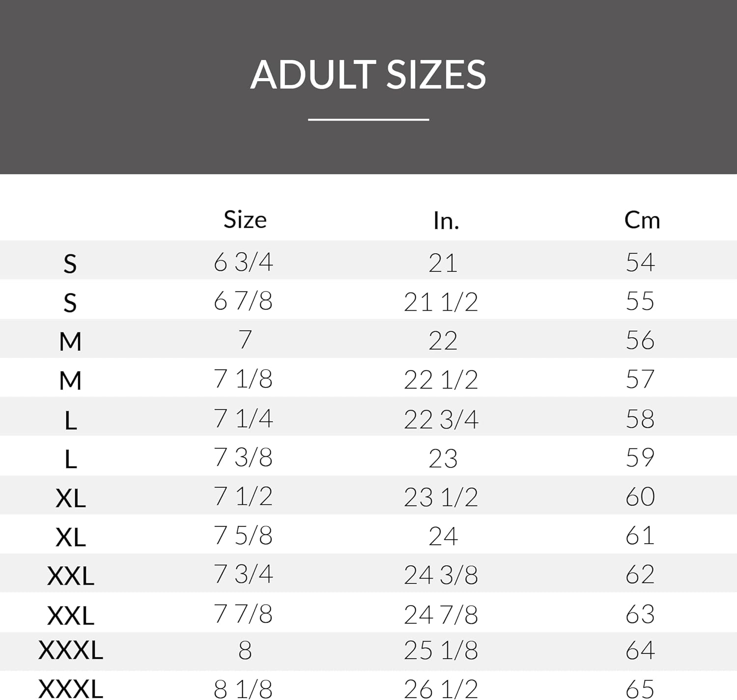This screenshot has width=737, height=700.
Task: Click the 61 cm value
Action: (x=640, y=535)
